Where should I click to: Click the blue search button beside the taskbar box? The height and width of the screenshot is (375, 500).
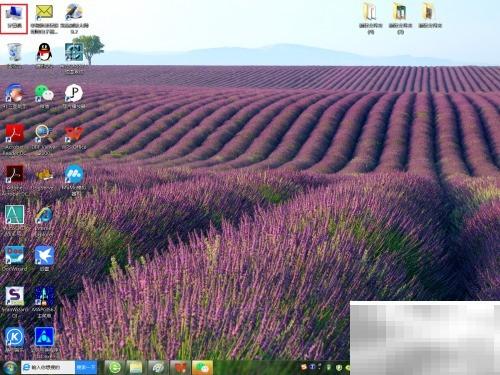click(x=86, y=367)
